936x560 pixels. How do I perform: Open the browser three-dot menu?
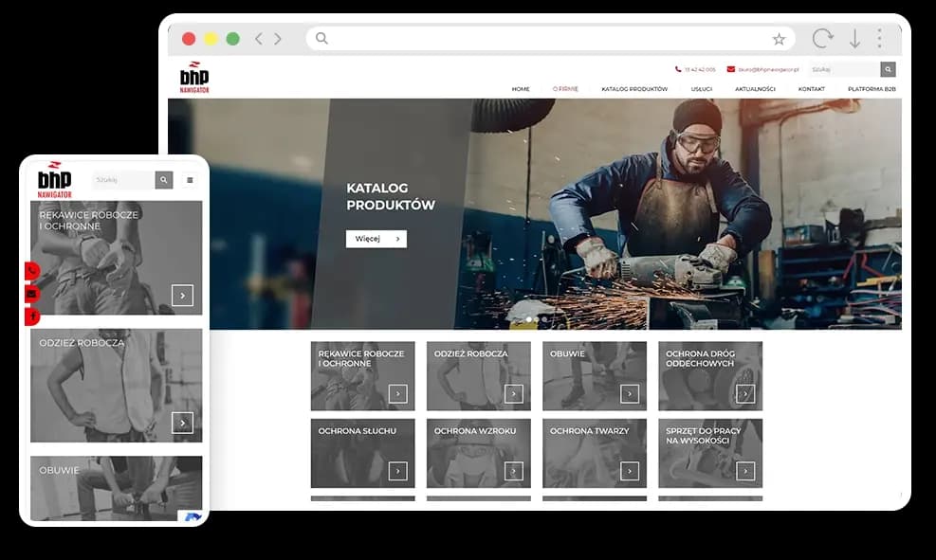point(879,39)
